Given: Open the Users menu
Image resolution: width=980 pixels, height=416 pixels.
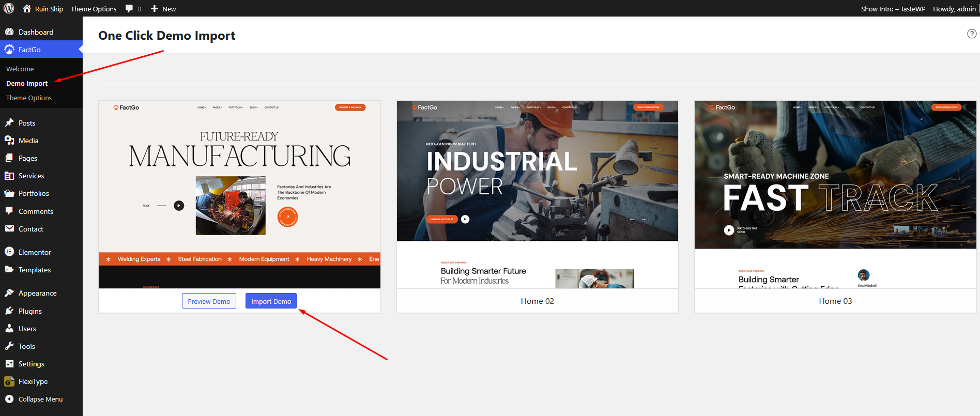Looking at the screenshot, I should [41, 329].
